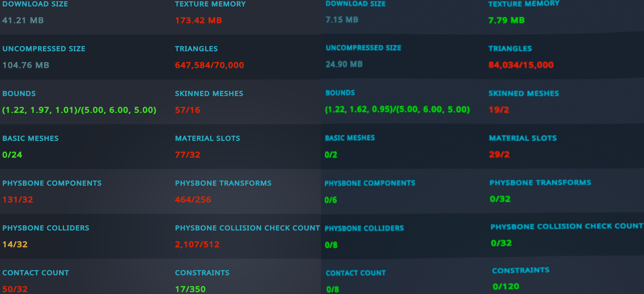Click the 41.21 MB download size
Image resolution: width=644 pixels, height=294 pixels.
[23, 20]
